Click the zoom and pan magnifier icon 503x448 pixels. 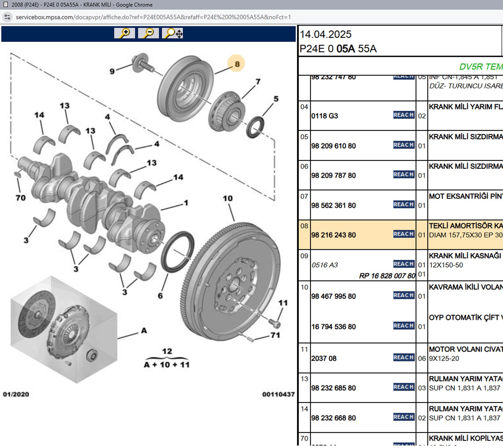(173, 33)
